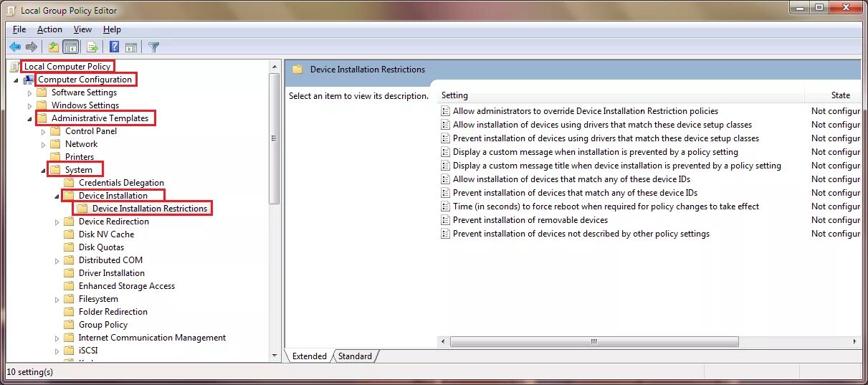
Task: Click policy icon beside Prevent installation of removable devices
Action: [444, 220]
